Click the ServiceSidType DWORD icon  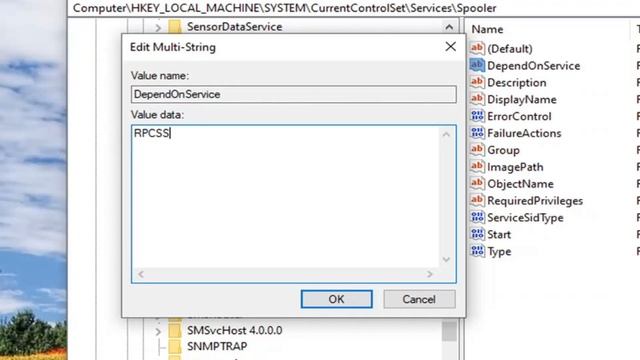(477, 217)
